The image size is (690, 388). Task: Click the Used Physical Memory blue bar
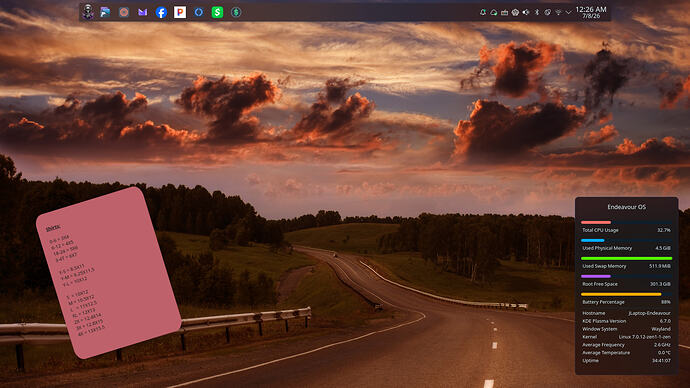592,241
